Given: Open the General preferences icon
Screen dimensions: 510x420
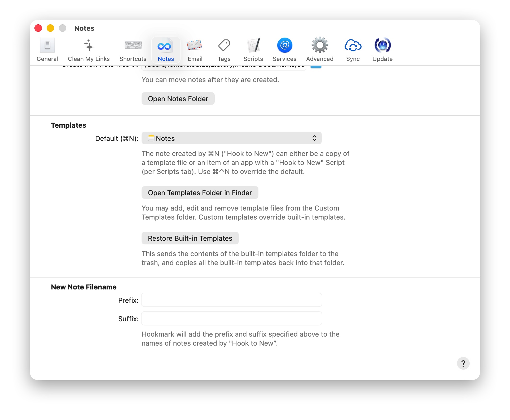Looking at the screenshot, I should (x=47, y=46).
